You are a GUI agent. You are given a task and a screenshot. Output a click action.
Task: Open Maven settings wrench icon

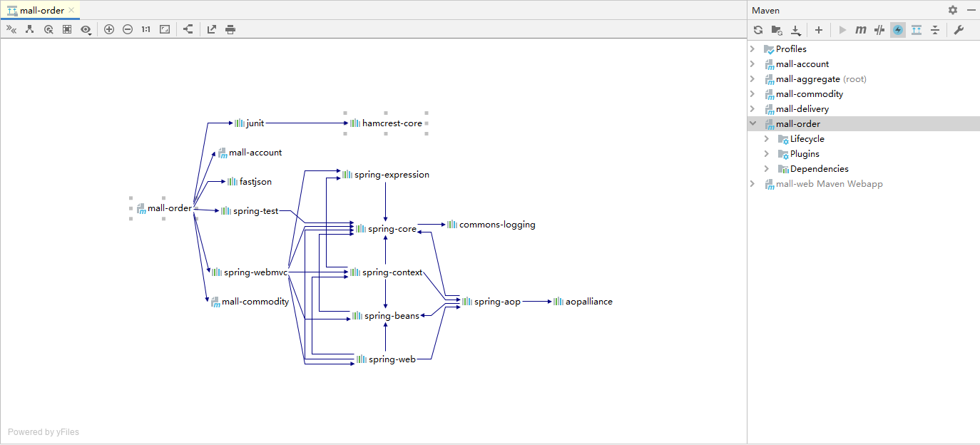959,30
